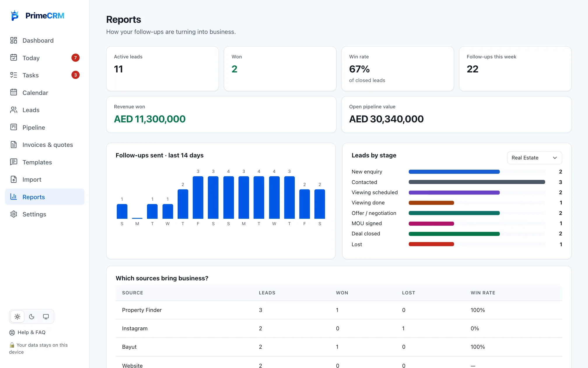Viewport: 588px width, 368px height.
Task: Click the Calendar icon in the sidebar
Action: (x=14, y=92)
